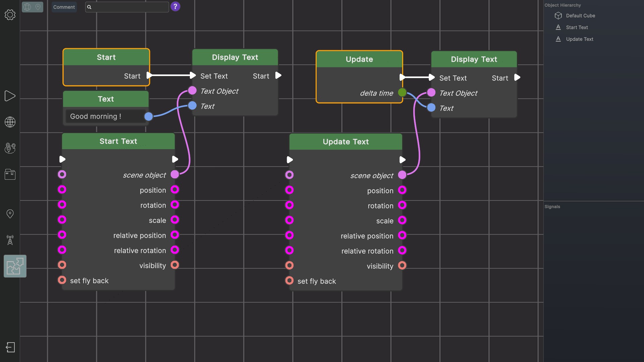Click Start Text node's scene object output port
Viewport: 644px width, 362px height.
click(175, 174)
